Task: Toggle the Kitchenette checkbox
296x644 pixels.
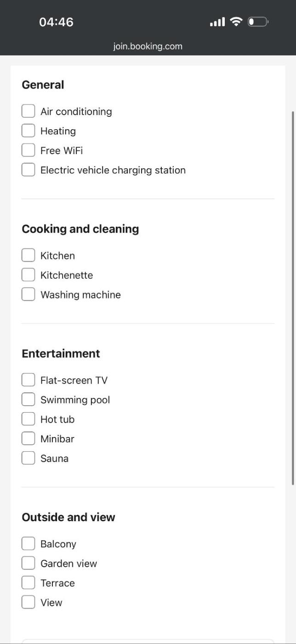Action: click(x=28, y=275)
